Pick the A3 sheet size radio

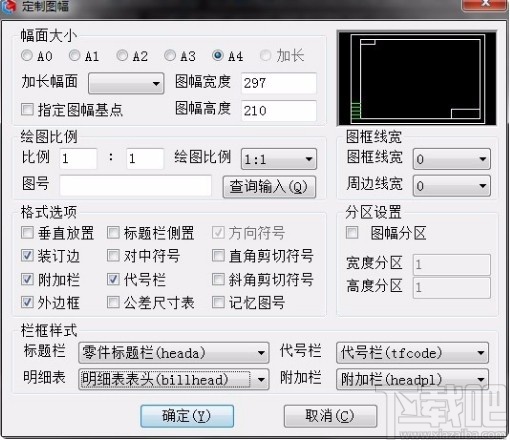click(170, 55)
